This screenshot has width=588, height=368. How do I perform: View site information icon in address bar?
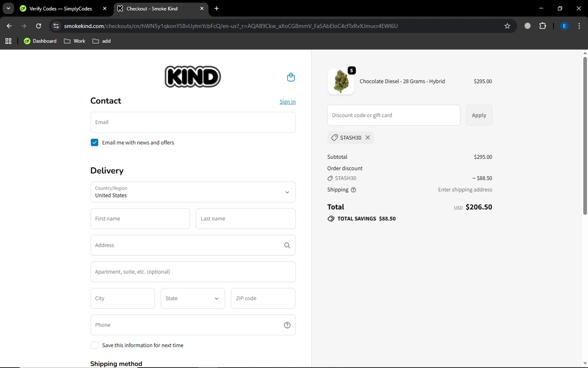56,26
